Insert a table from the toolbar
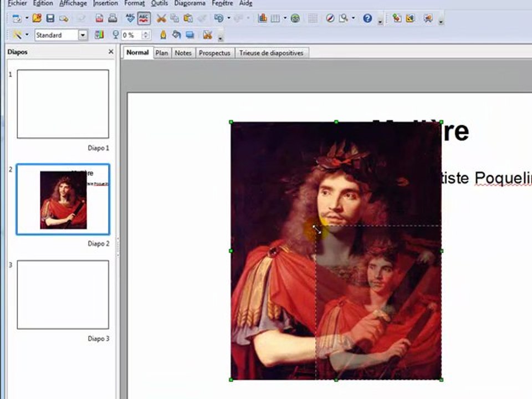The height and width of the screenshot is (399, 532). tap(275, 18)
